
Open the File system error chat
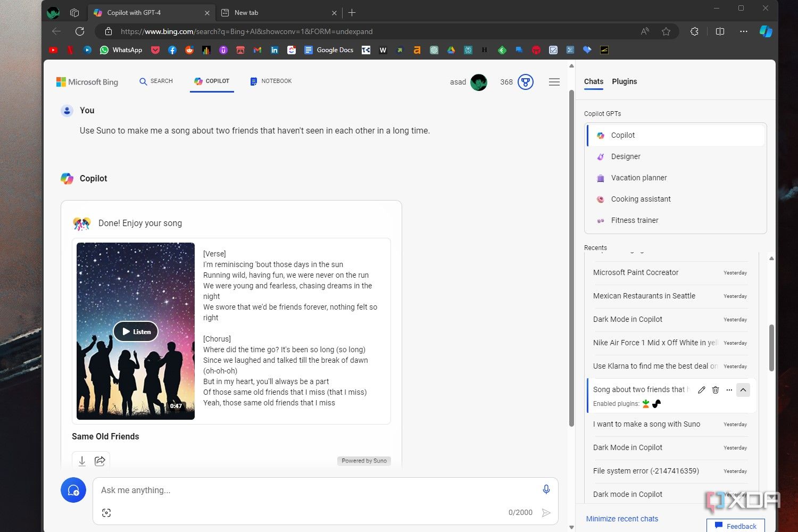coord(670,471)
